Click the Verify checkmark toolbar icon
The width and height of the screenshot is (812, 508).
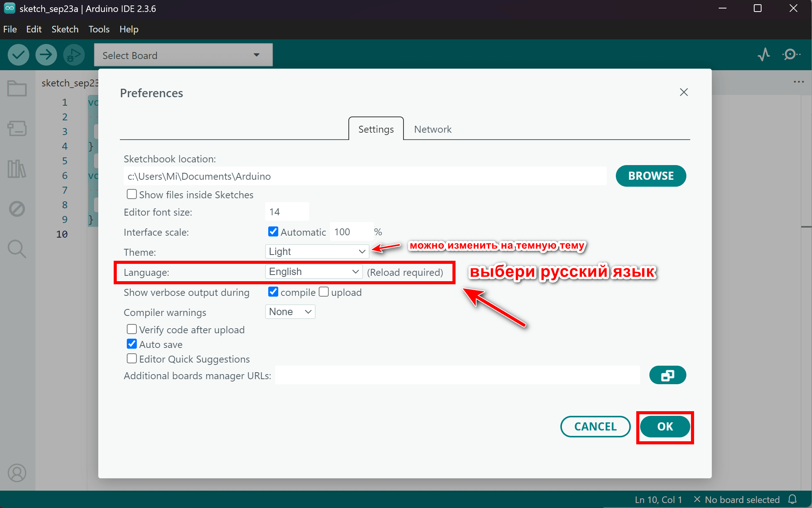tap(18, 55)
